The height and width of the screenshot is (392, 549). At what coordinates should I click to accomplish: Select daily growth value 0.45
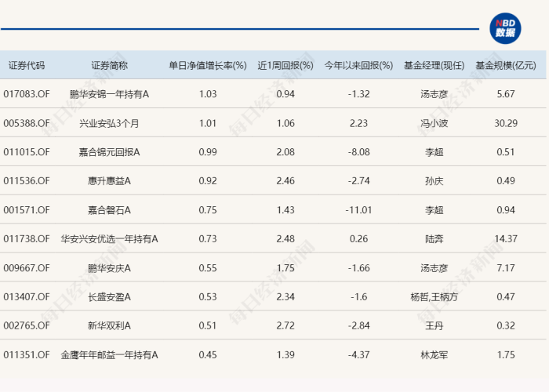208,355
